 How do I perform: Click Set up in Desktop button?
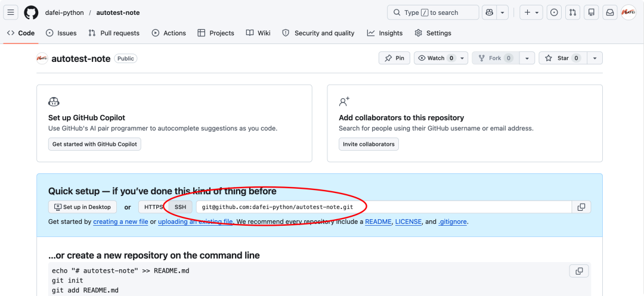tap(82, 207)
